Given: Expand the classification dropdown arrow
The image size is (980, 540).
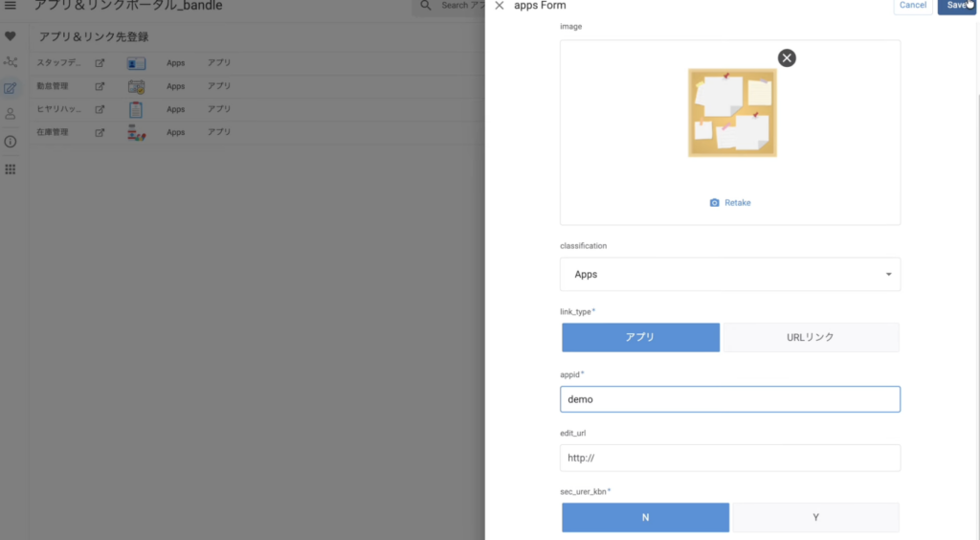Looking at the screenshot, I should click(x=888, y=275).
